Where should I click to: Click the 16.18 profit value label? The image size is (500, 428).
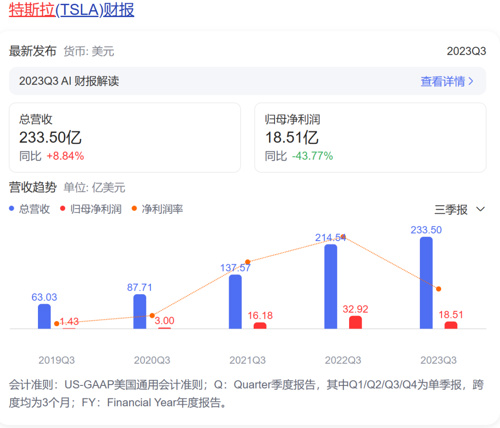click(260, 315)
